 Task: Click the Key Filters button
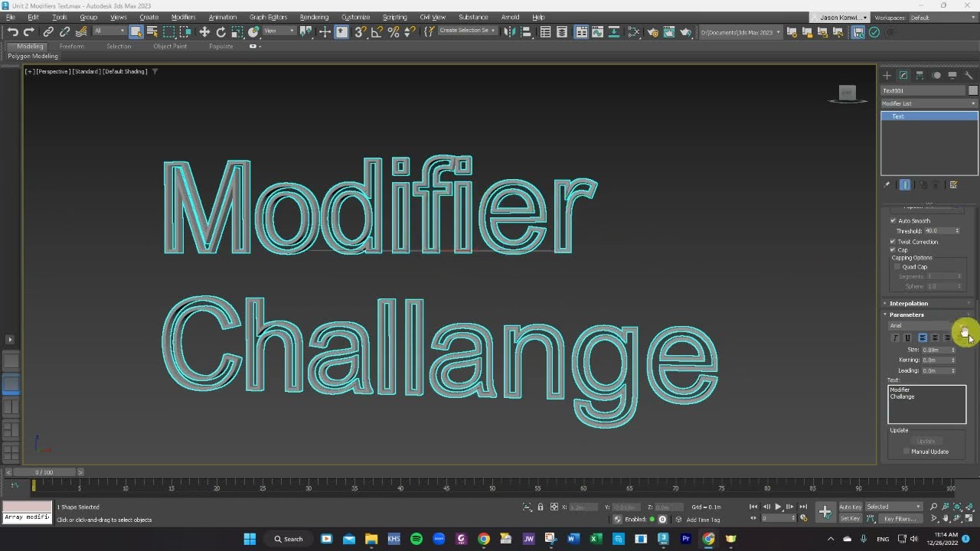[900, 519]
